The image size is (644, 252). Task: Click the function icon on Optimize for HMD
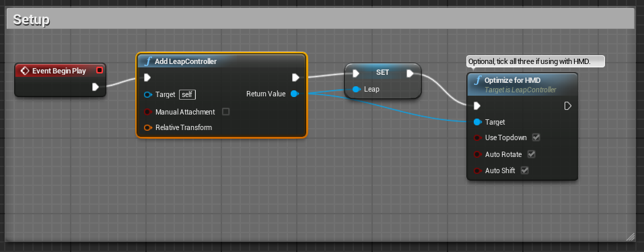[477, 81]
